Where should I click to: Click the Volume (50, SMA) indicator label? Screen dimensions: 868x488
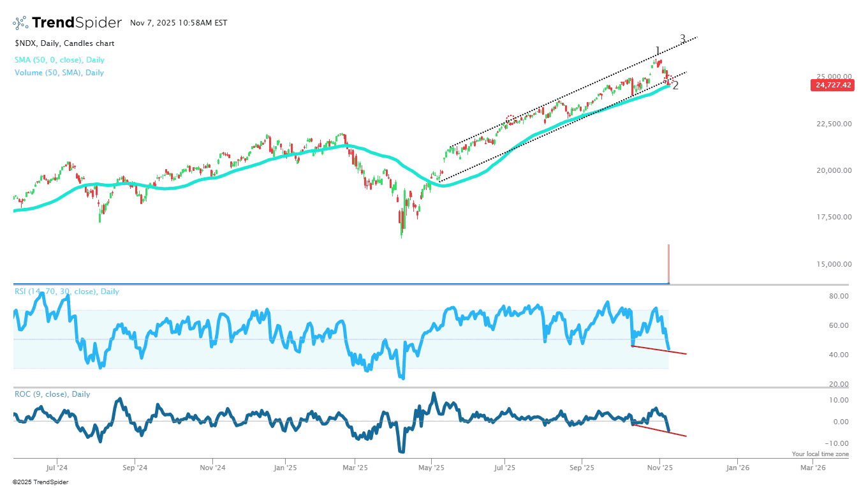coord(59,73)
